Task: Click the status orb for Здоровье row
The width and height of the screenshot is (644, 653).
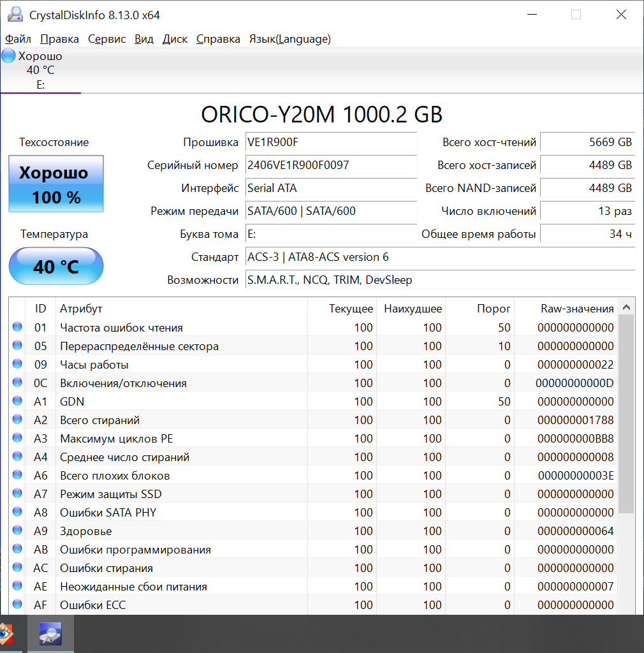Action: pyautogui.click(x=17, y=531)
